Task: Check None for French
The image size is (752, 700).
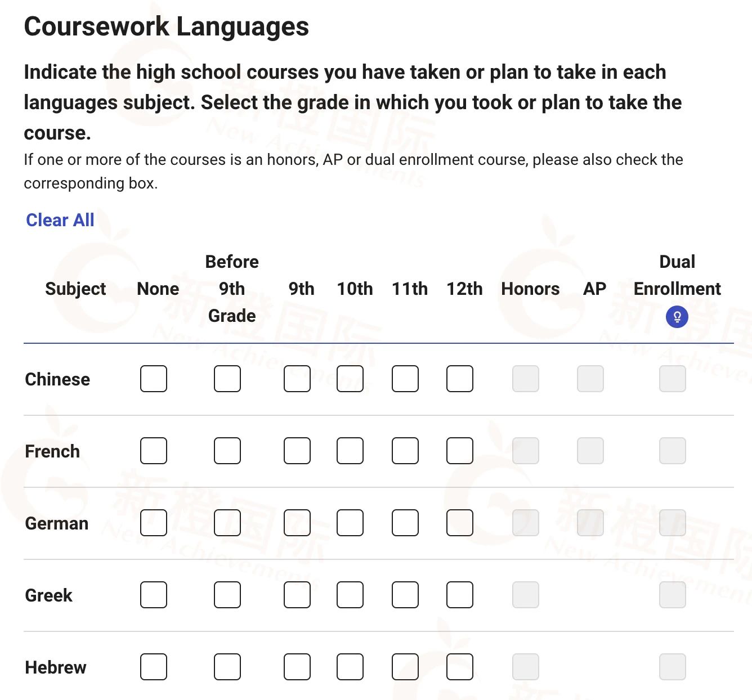Action: pyautogui.click(x=154, y=451)
